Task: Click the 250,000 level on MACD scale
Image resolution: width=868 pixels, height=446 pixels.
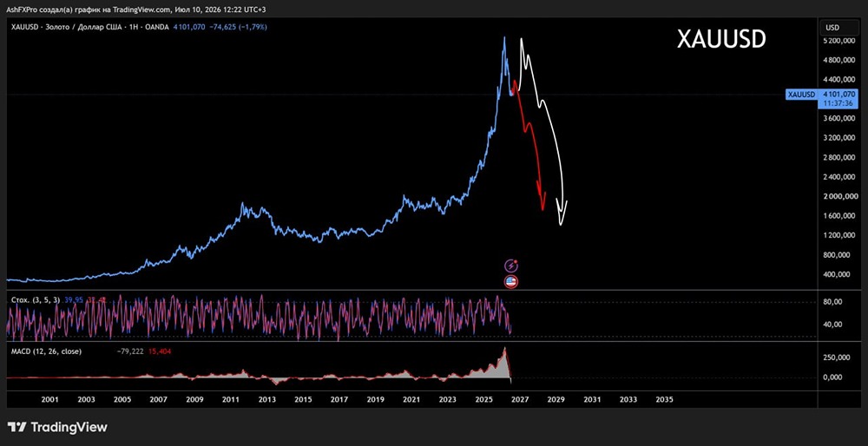Action: (x=837, y=357)
